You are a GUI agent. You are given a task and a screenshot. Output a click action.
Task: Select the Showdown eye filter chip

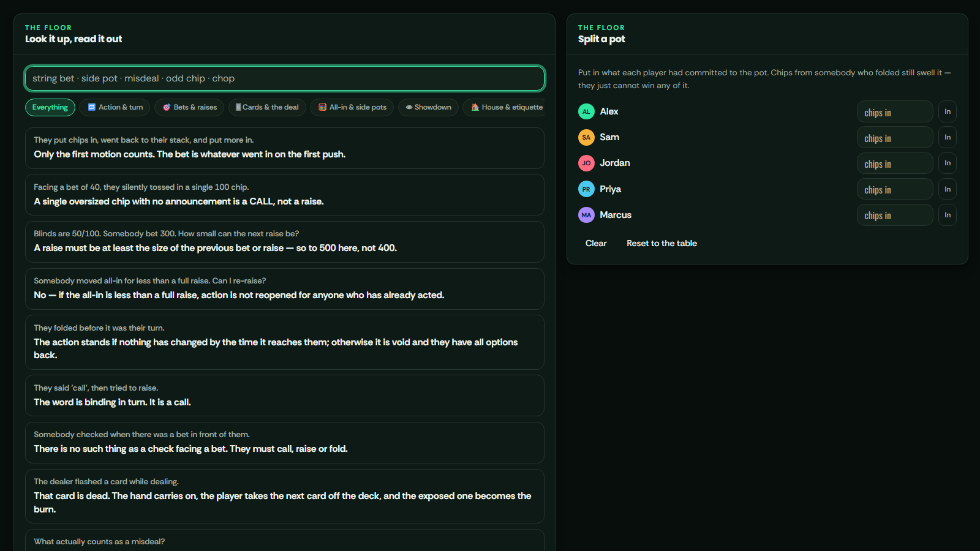(x=428, y=107)
